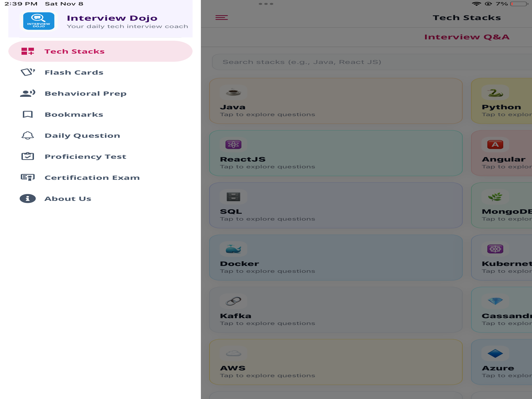This screenshot has width=532, height=399.
Task: Click the Flash Cards cards icon
Action: pyautogui.click(x=28, y=72)
